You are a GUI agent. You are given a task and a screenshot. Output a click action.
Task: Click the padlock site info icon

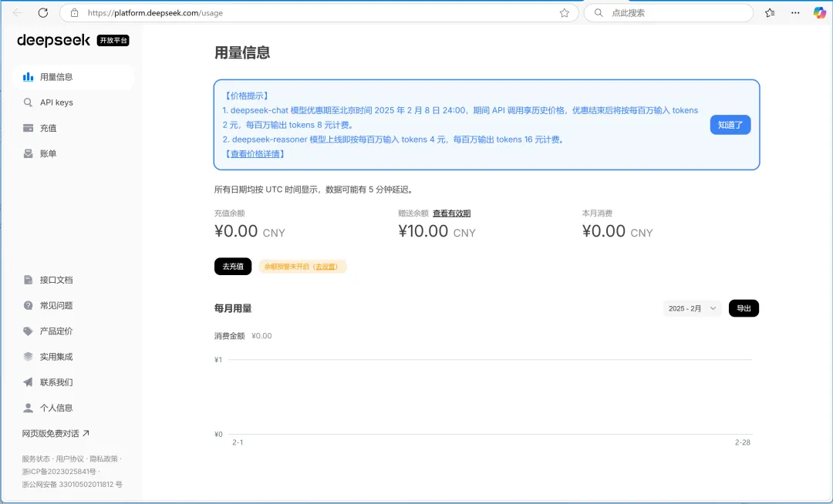74,13
